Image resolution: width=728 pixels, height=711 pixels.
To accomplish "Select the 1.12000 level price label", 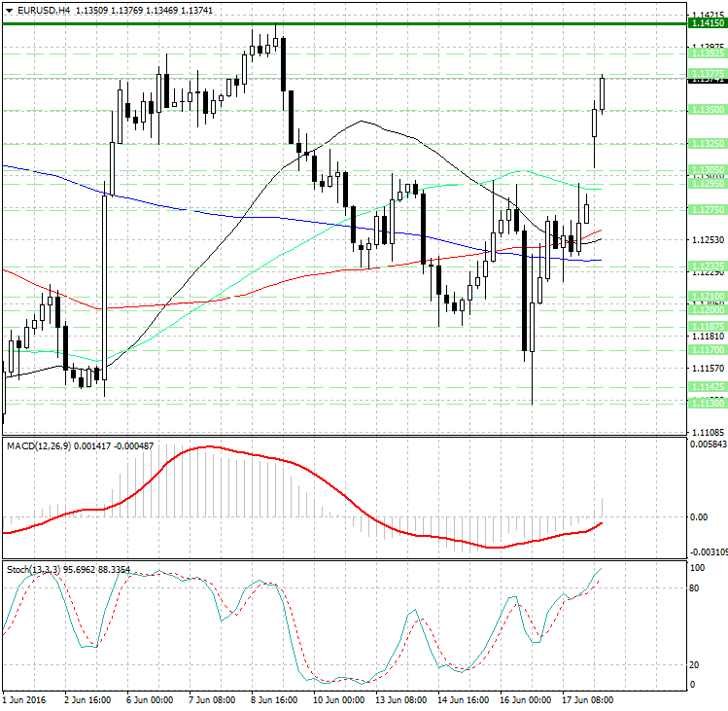I will [708, 309].
